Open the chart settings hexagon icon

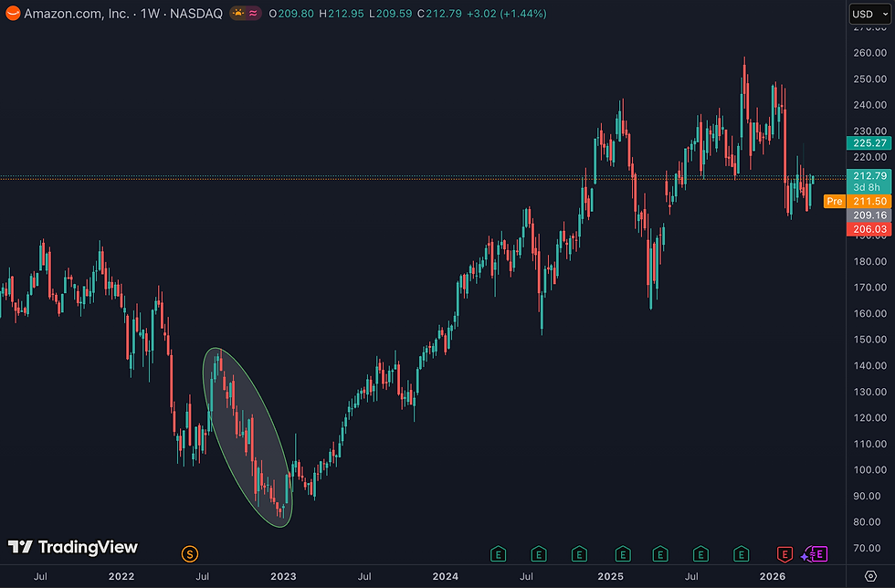[x=870, y=576]
